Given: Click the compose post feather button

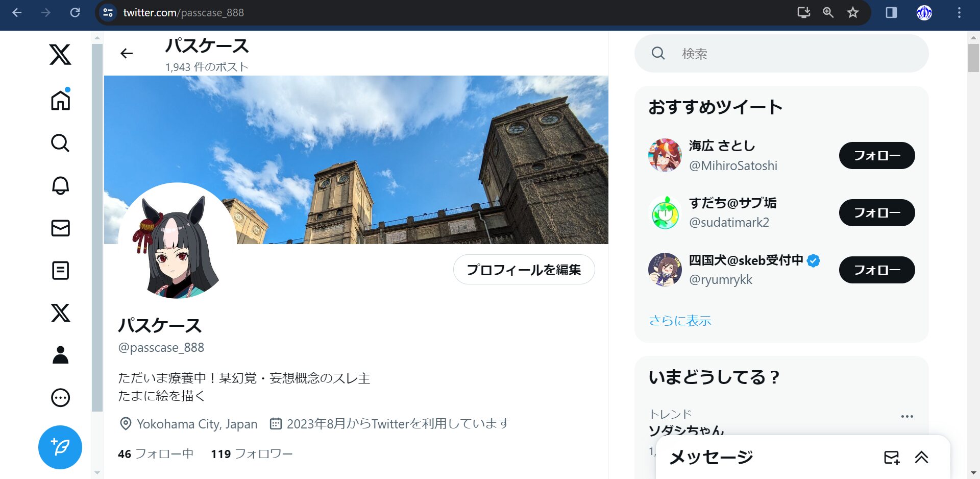Looking at the screenshot, I should (60, 447).
